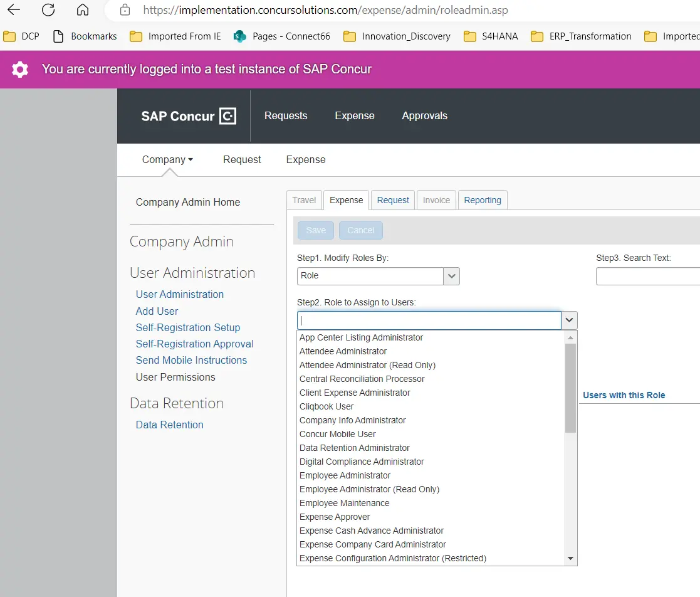
Task: Select Request in admin submenu
Action: [x=242, y=159]
